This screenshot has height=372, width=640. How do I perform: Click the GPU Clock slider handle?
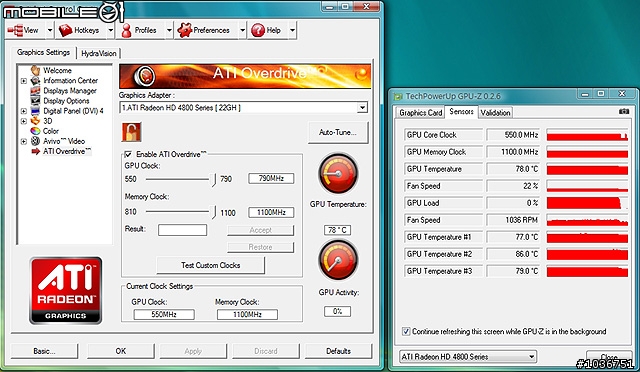click(x=213, y=179)
